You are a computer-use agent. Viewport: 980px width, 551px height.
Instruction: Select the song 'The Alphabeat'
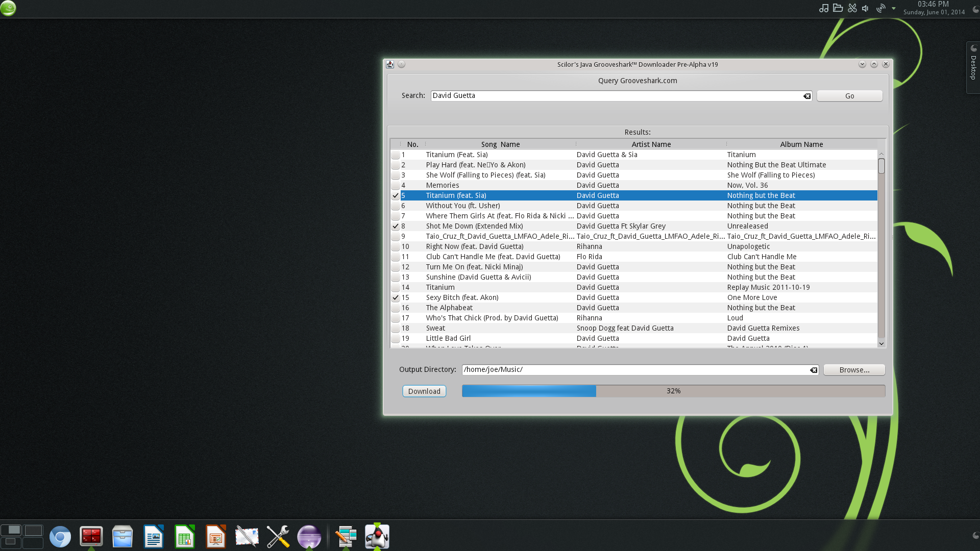[x=449, y=308]
